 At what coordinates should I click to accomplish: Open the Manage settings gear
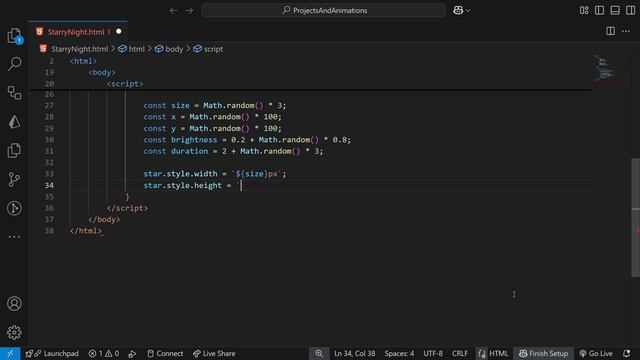coord(14,332)
